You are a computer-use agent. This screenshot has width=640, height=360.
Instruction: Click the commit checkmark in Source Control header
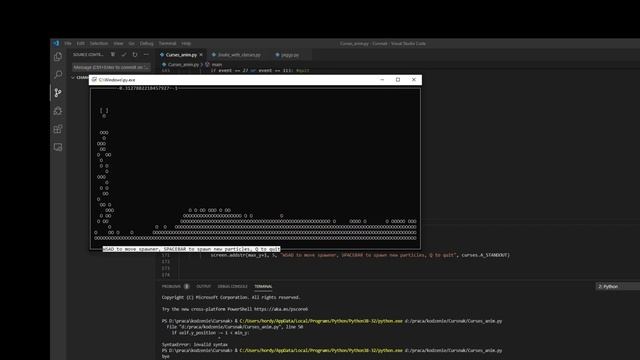pyautogui.click(x=124, y=54)
